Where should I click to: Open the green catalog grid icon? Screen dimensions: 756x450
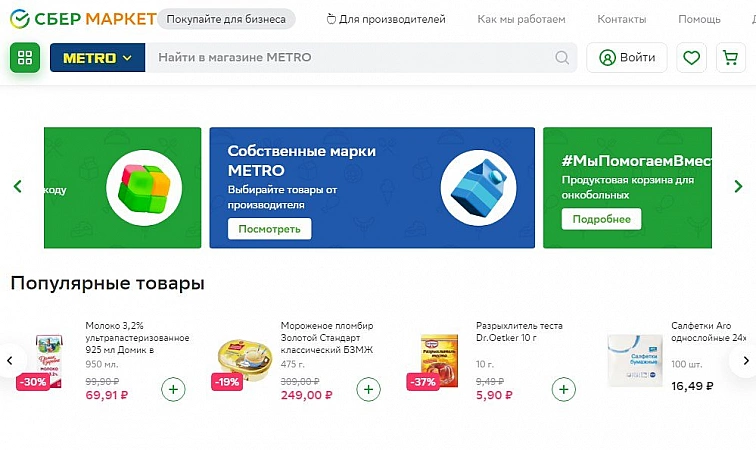coord(25,58)
